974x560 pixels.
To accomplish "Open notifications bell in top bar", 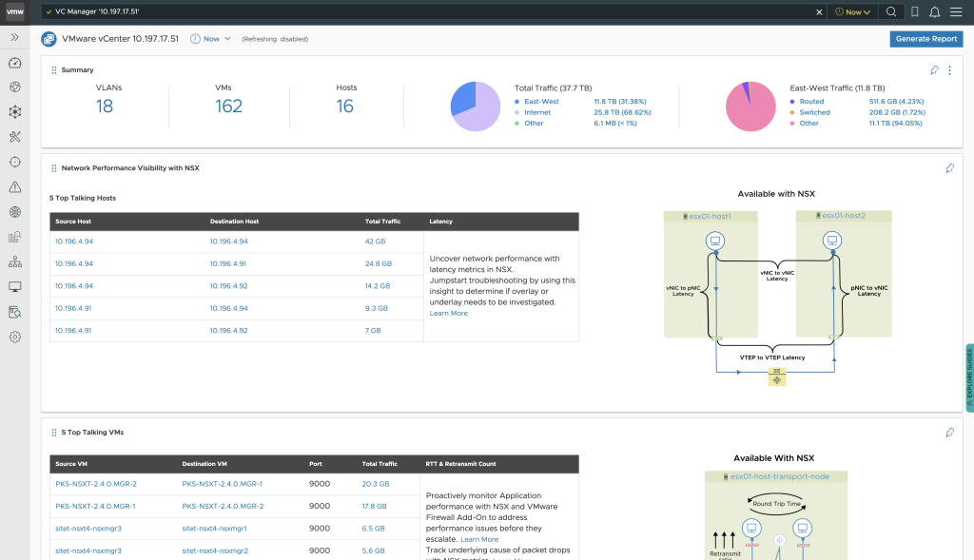I will [934, 12].
